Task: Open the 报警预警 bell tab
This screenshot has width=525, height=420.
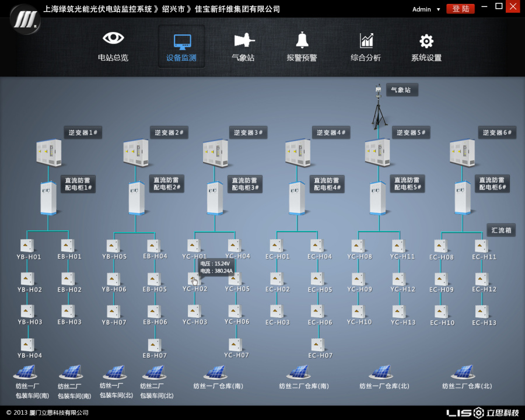Action: click(302, 47)
